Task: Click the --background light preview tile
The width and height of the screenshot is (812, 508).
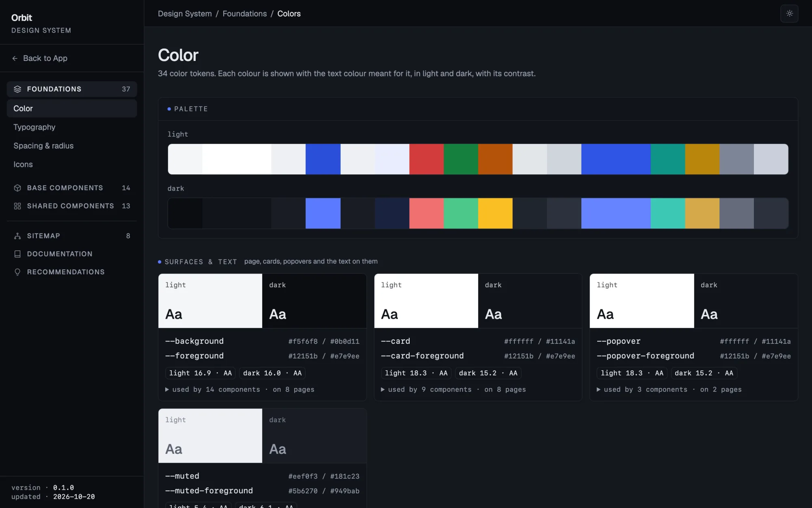Action: (x=210, y=301)
